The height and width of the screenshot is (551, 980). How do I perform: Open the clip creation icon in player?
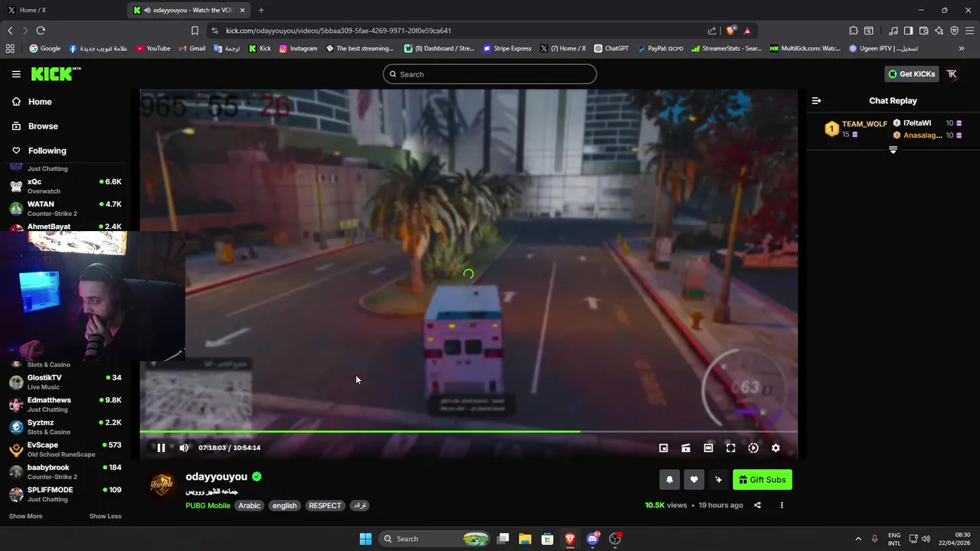(686, 448)
